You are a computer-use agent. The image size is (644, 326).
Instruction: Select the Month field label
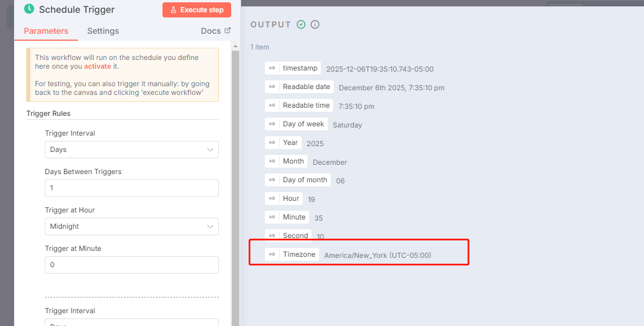tap(293, 161)
